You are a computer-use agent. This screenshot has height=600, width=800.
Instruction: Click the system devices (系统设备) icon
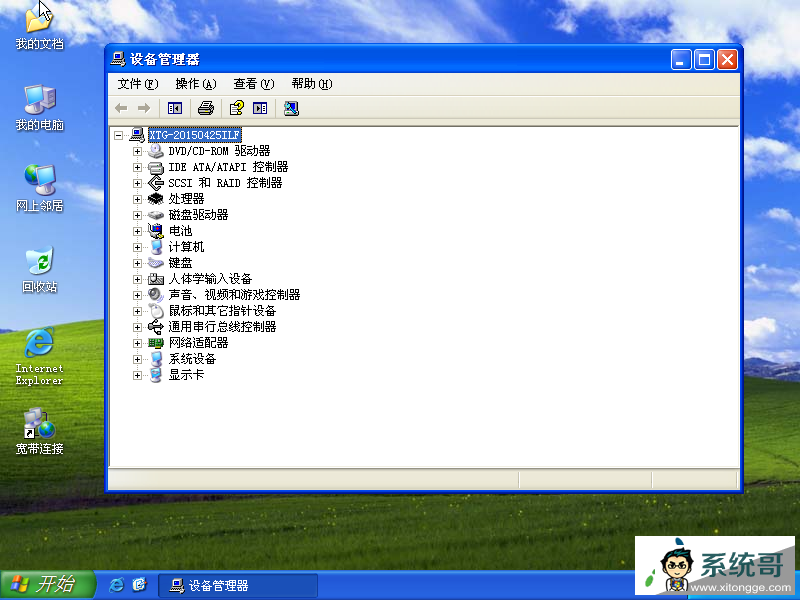tap(156, 359)
